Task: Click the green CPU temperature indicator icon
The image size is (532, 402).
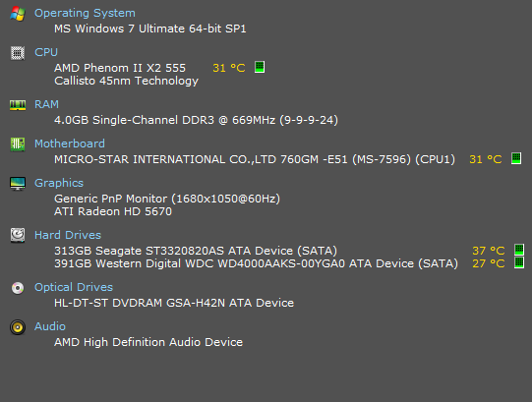Action: pos(260,67)
